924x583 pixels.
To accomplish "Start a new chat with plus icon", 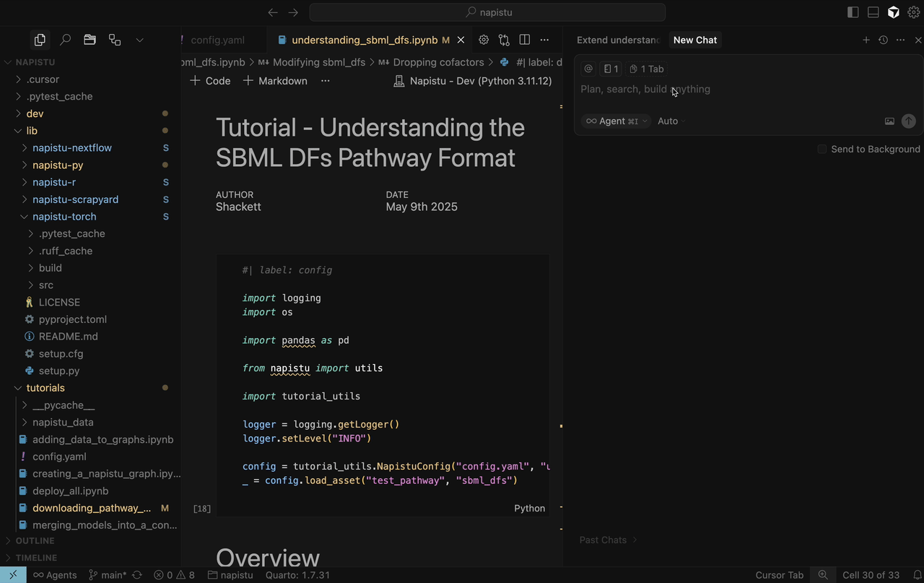I will point(866,40).
